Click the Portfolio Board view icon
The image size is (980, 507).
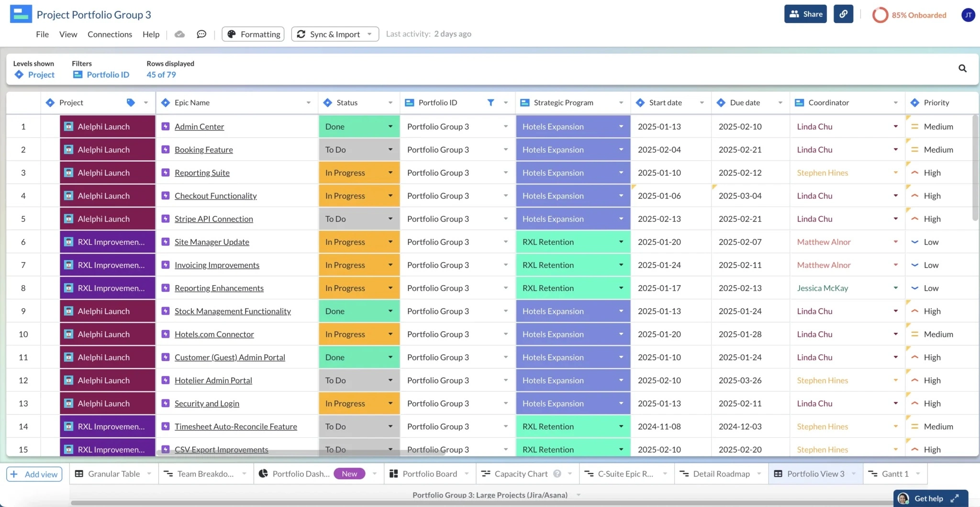tap(394, 474)
